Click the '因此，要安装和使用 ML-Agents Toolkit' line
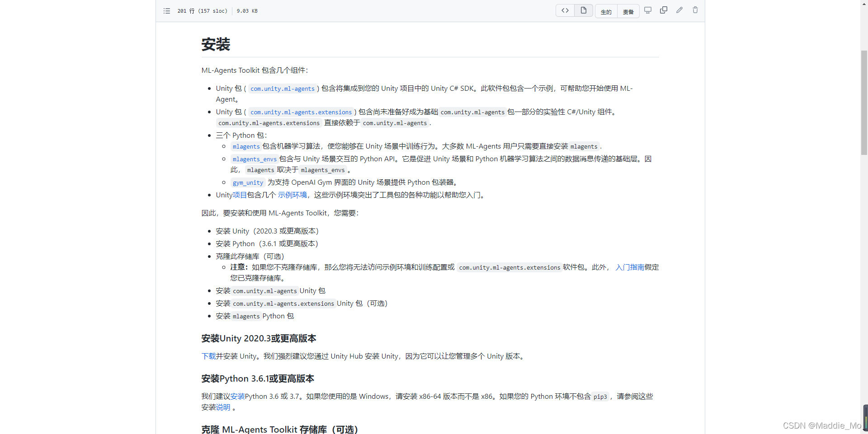This screenshot has width=868, height=434. (280, 213)
